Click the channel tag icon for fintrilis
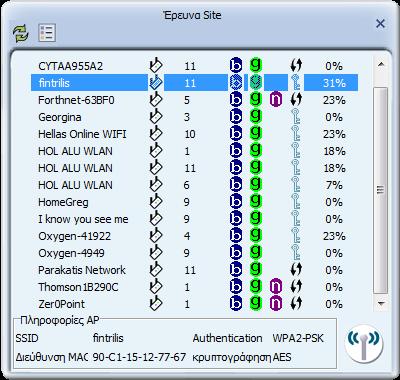This screenshot has width=400, height=380. pos(156,82)
